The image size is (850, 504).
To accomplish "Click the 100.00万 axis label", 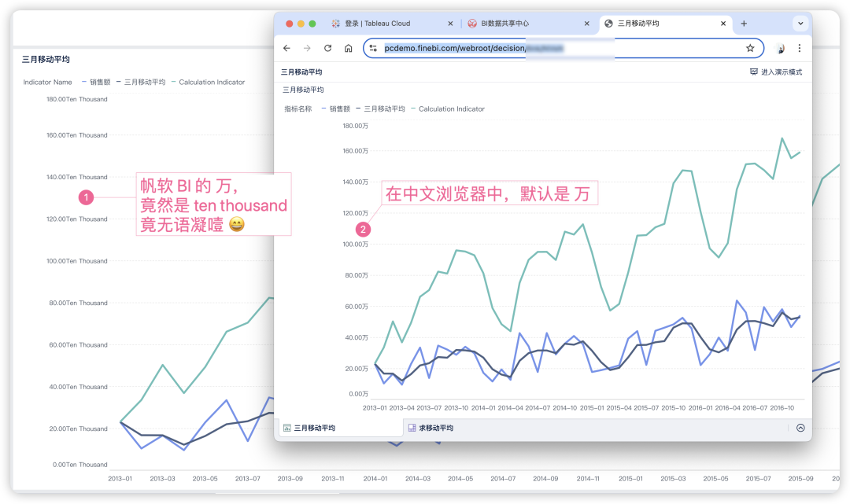I will point(356,245).
